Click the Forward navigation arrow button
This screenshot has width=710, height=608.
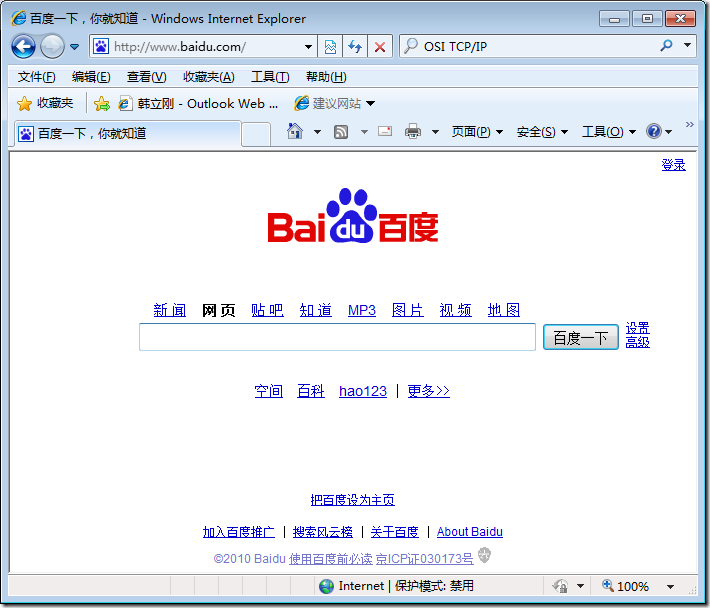[52, 46]
